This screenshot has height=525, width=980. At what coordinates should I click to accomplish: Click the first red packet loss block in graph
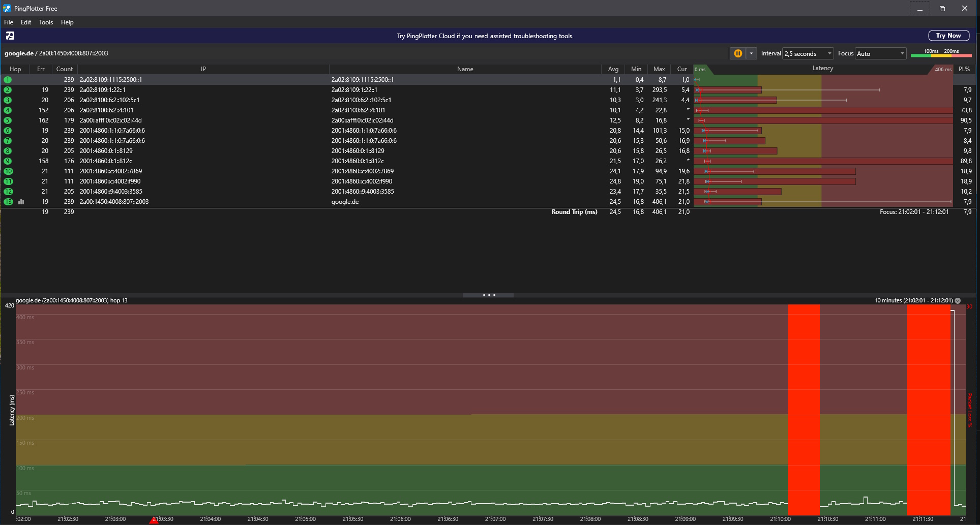[804, 410]
